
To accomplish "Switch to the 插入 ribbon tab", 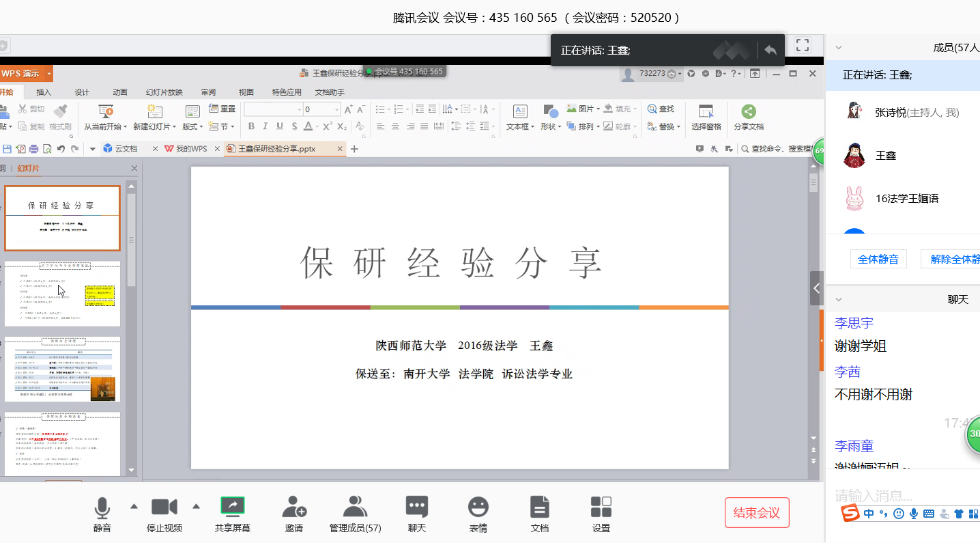I will pos(44,92).
